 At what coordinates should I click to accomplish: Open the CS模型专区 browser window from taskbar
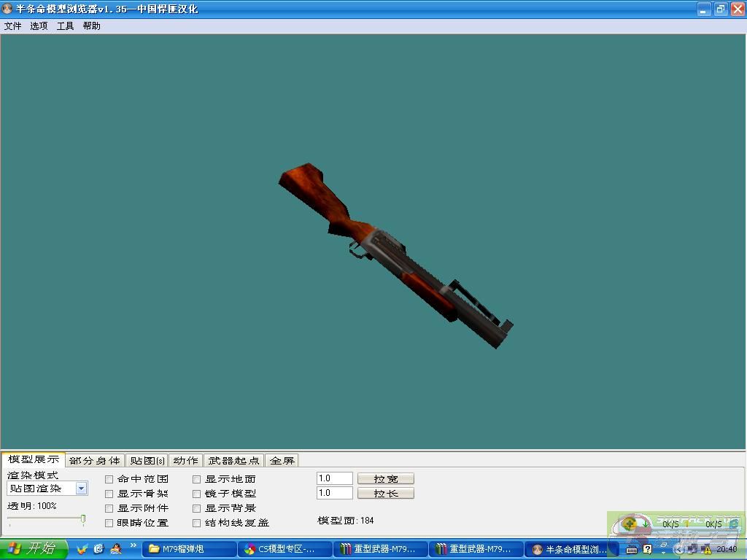click(285, 549)
